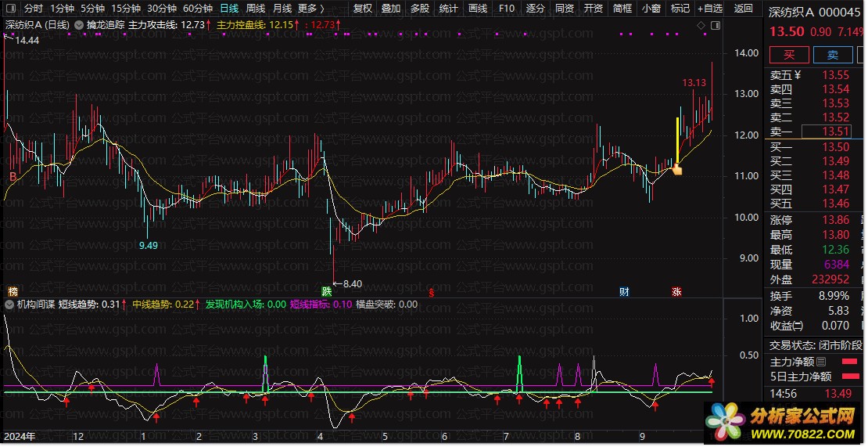Expand 更多 time period options
Viewport: 868px width, 447px height.
click(310, 9)
